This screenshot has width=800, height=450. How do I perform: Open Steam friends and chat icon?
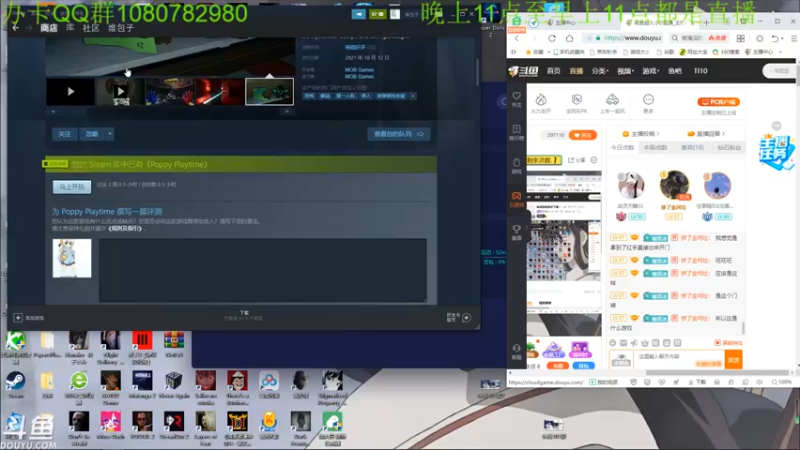[x=466, y=318]
